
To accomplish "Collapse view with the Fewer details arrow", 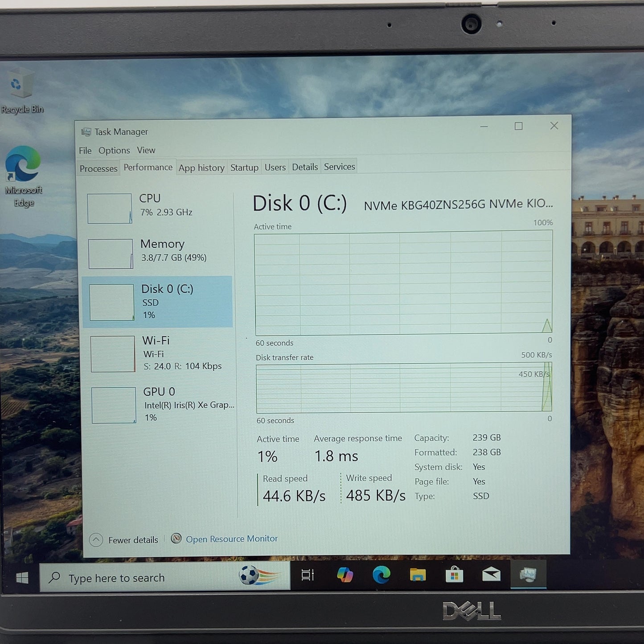I will (96, 540).
